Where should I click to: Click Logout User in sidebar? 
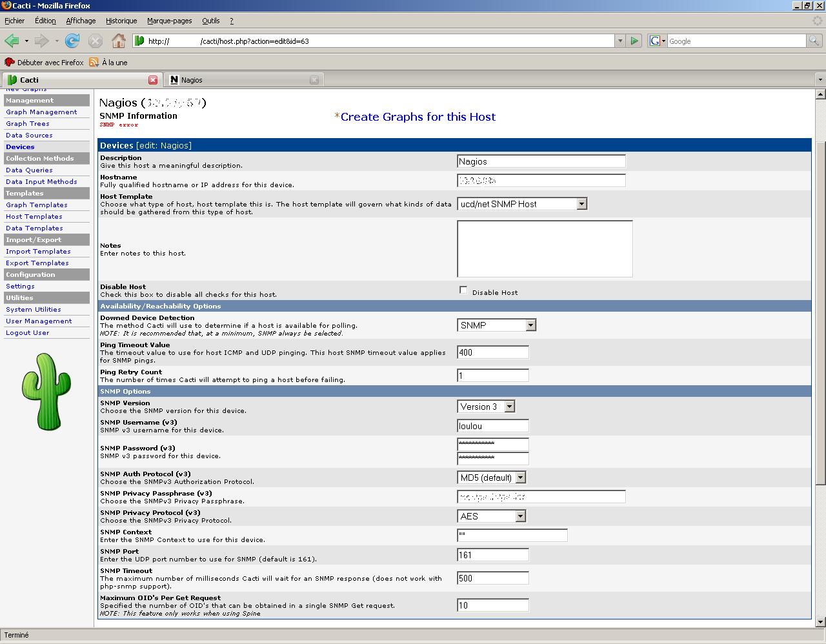tap(28, 333)
